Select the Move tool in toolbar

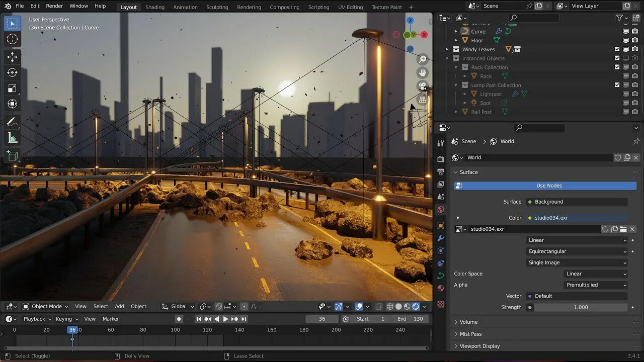tap(13, 57)
